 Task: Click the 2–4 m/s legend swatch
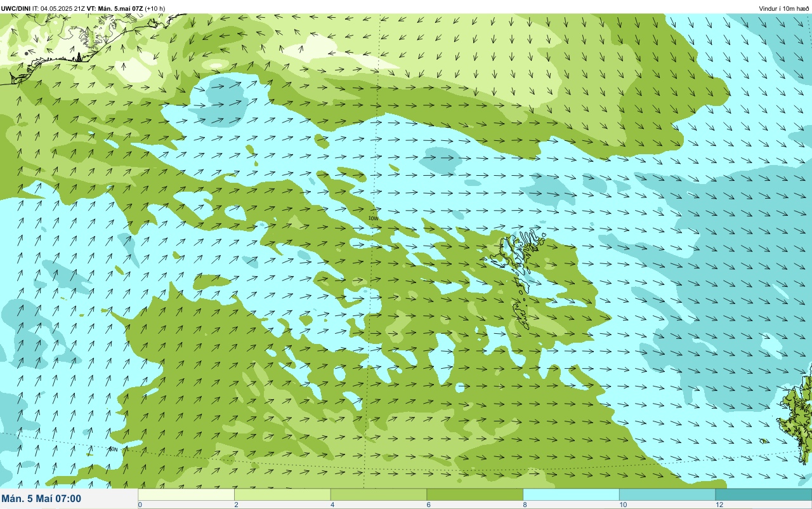point(282,494)
